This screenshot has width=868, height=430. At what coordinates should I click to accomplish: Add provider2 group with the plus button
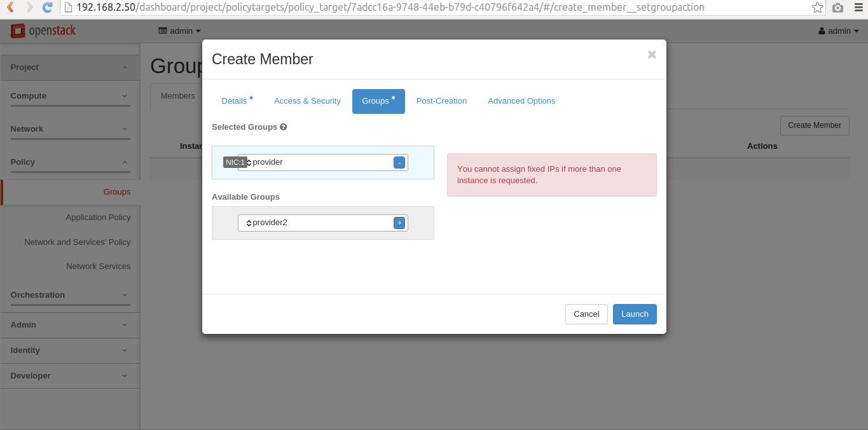coord(399,223)
